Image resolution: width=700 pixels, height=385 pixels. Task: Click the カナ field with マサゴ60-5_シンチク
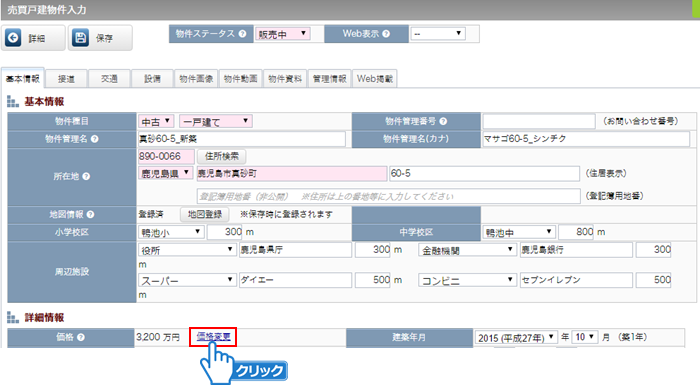586,139
